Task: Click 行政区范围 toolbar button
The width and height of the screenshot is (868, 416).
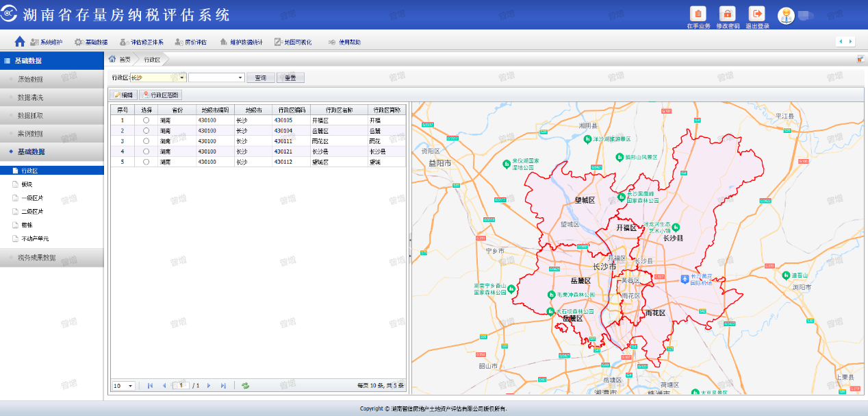Action: (160, 95)
